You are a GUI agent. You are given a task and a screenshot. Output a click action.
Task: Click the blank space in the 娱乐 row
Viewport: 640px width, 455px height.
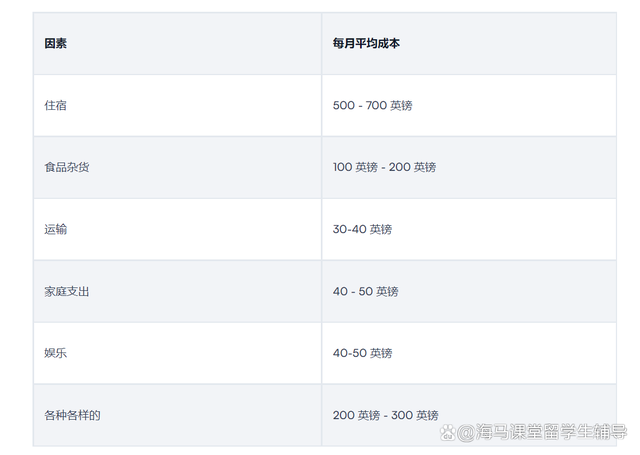tap(196, 353)
